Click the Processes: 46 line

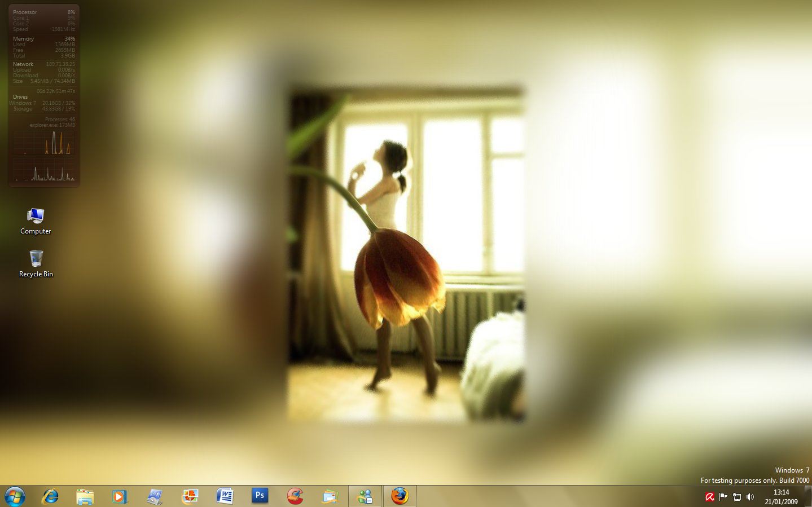60,120
